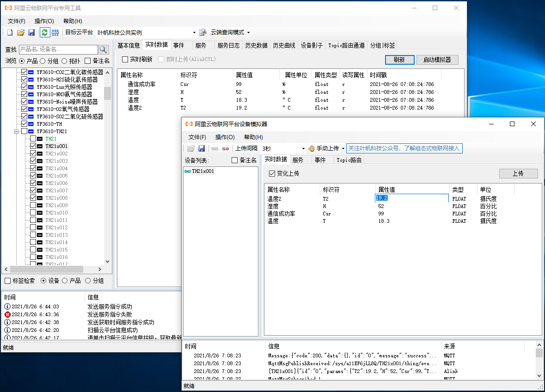Click the magnifier search button

tap(103, 50)
